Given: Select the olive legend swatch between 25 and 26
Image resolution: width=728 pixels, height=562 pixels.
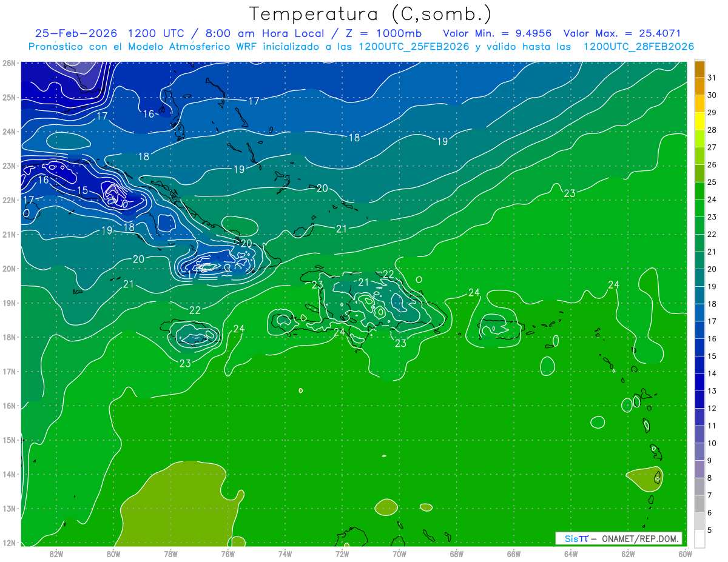Looking at the screenshot, I should 699,173.
